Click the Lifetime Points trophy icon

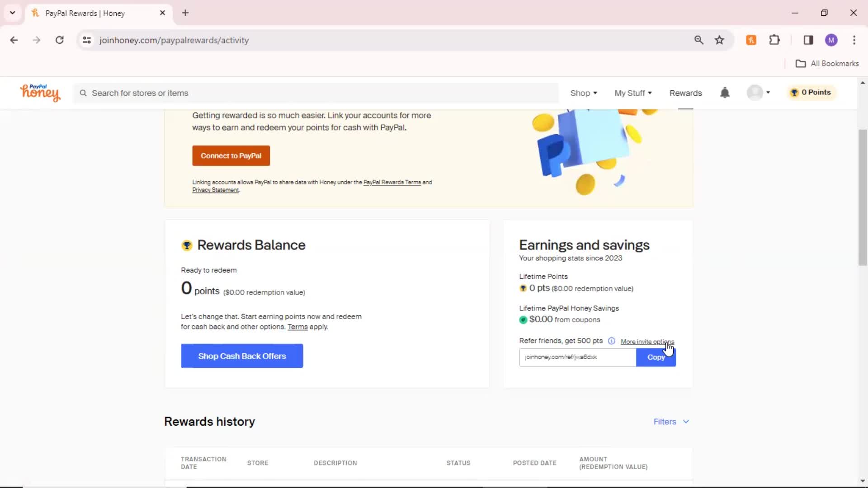(523, 288)
